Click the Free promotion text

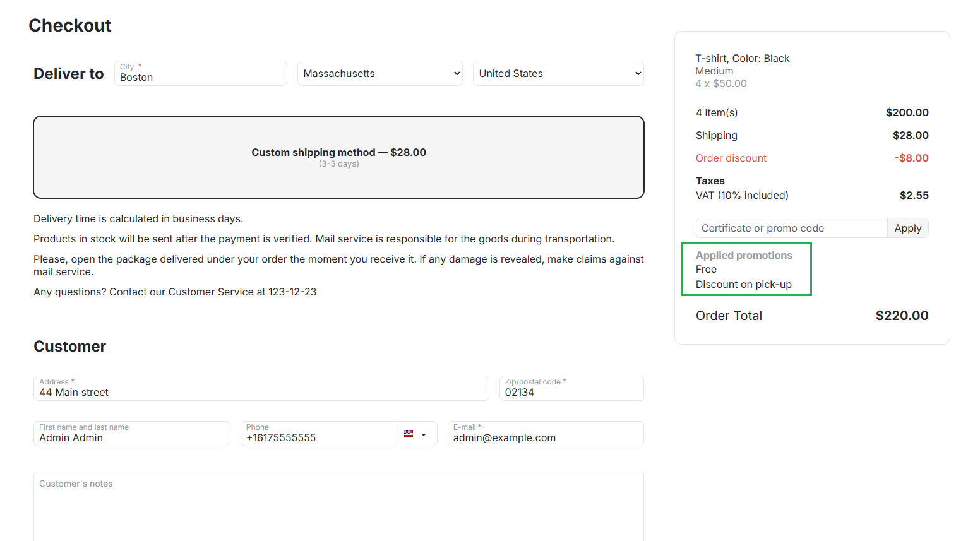click(x=706, y=269)
